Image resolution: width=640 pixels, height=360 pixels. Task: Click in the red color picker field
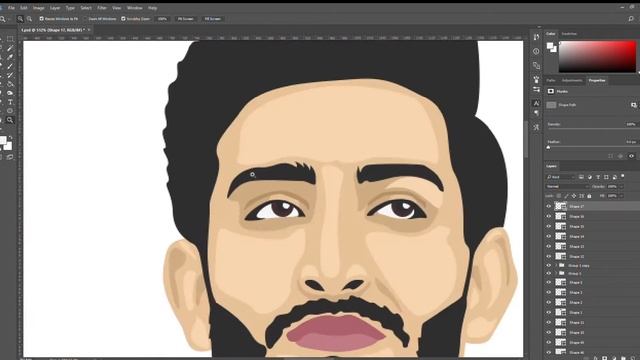(598, 57)
